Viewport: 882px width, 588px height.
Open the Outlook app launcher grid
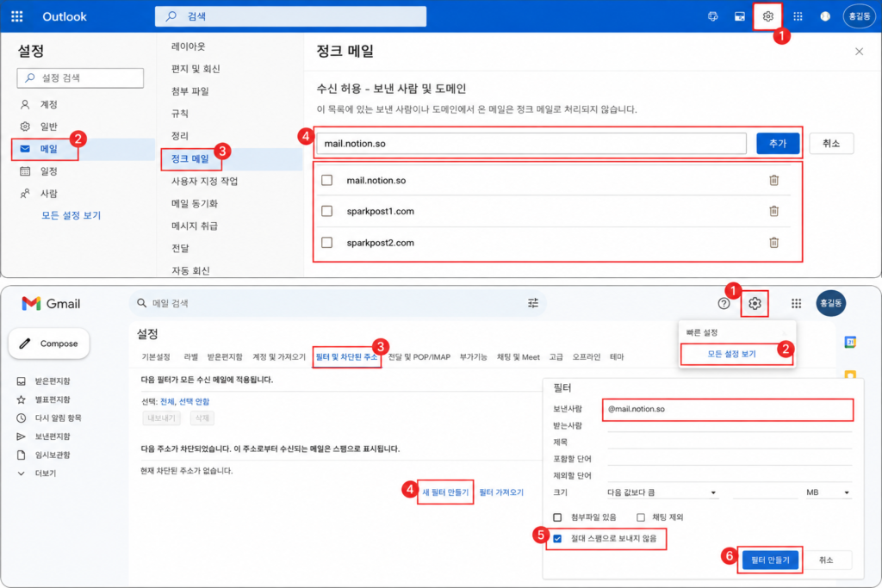tap(17, 16)
